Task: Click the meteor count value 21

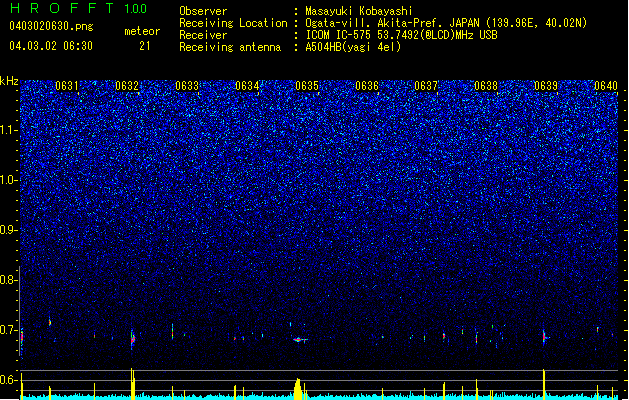Action: pyautogui.click(x=145, y=46)
